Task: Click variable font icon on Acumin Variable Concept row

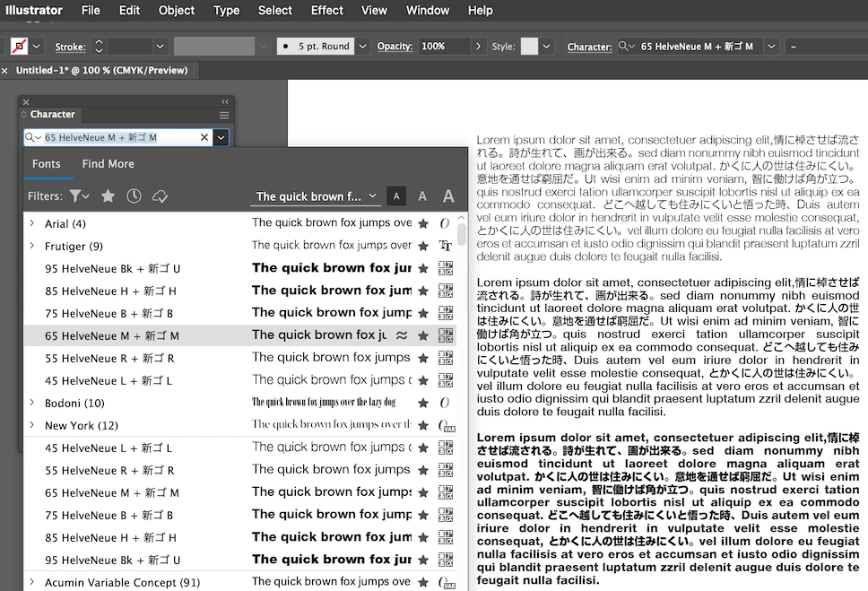Action: point(447,582)
